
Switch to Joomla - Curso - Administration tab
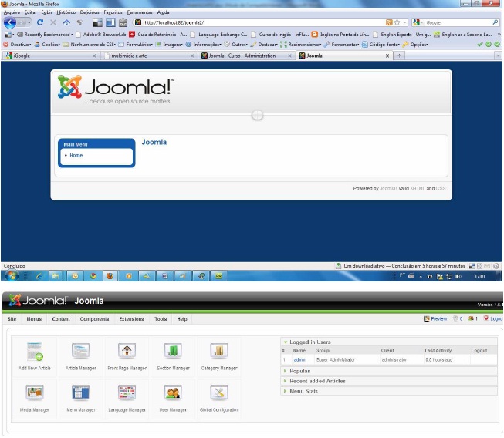click(x=247, y=56)
